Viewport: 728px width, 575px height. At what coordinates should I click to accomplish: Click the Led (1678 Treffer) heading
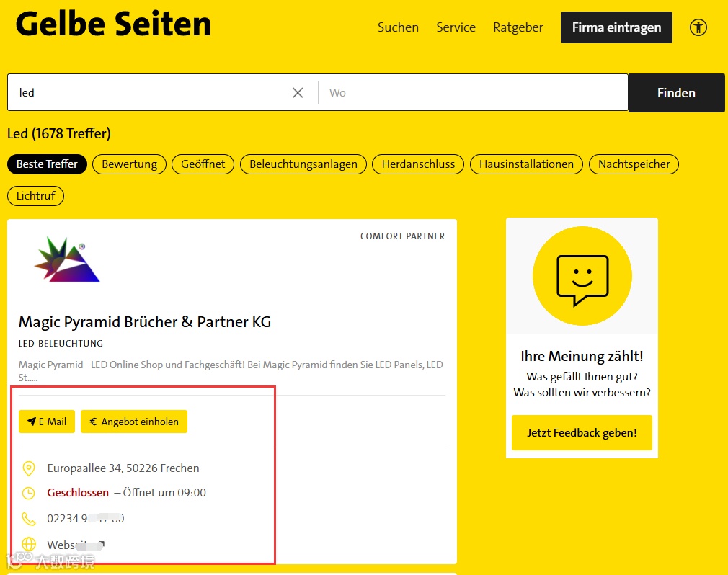point(59,133)
